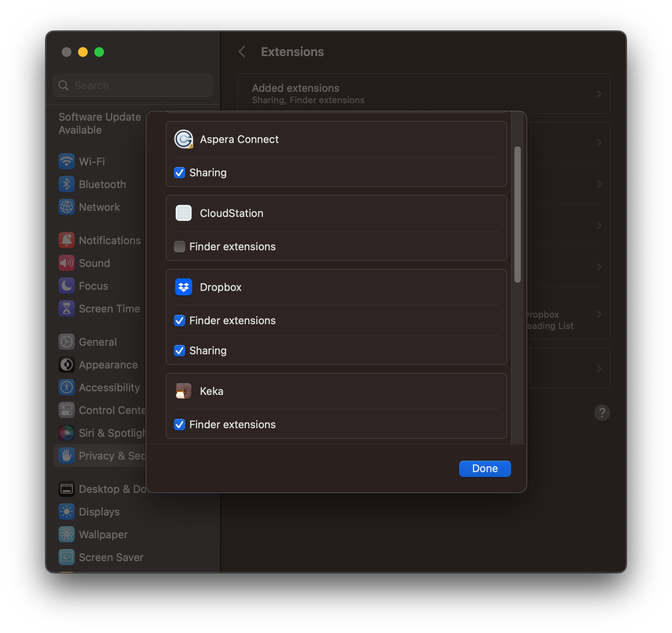Click the Done button
The height and width of the screenshot is (633, 672).
485,468
